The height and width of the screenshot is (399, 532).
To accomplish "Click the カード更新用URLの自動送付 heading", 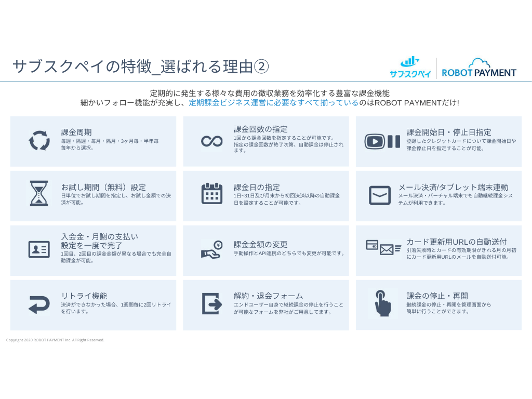I will point(456,242).
